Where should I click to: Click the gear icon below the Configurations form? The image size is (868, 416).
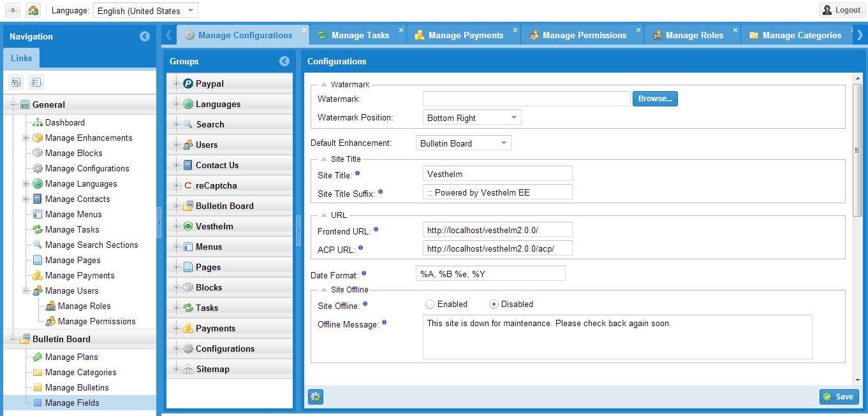315,396
